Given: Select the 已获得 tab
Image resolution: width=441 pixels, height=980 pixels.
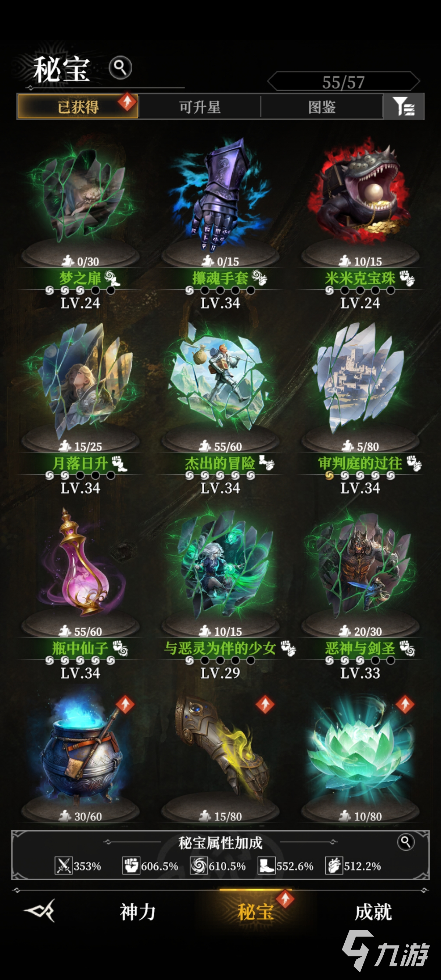Looking at the screenshot, I should pyautogui.click(x=78, y=107).
